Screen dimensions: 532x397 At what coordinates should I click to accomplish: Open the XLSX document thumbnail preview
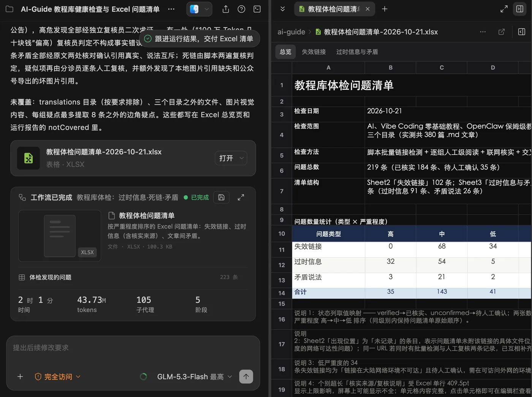tap(60, 236)
